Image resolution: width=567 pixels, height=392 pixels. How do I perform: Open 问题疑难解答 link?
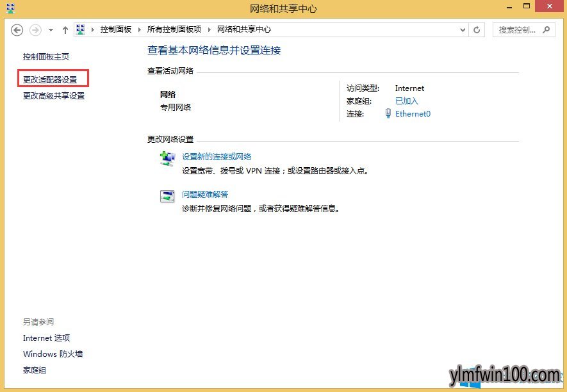coord(205,195)
